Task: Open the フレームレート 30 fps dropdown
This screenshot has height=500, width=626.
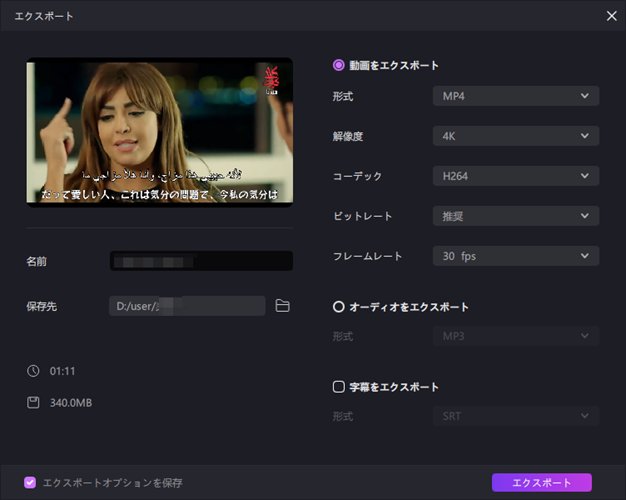Action: point(516,256)
